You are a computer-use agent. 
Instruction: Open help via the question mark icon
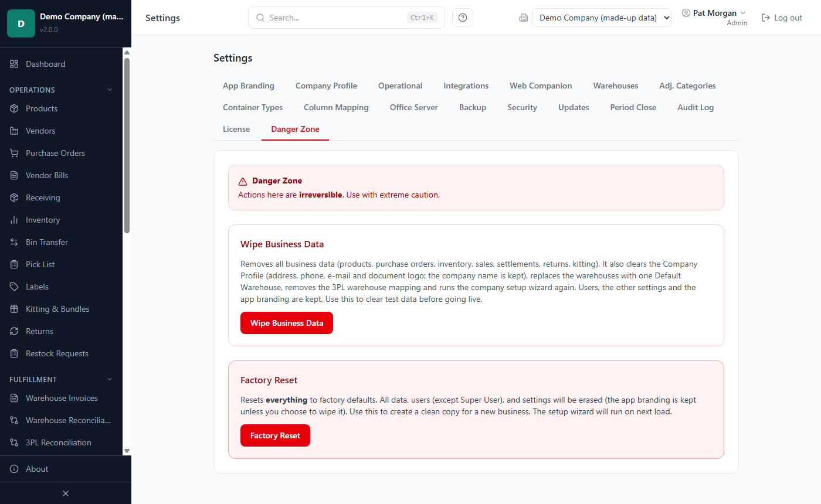pos(463,18)
